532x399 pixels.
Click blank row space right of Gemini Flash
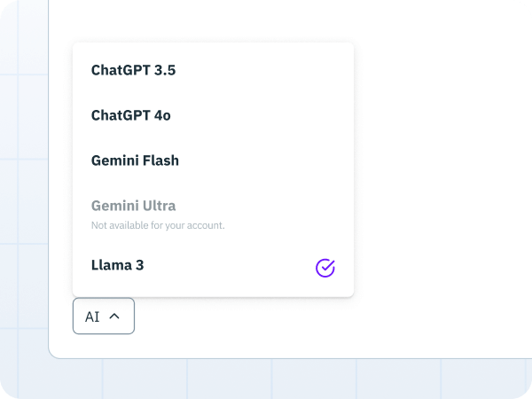pos(264,160)
